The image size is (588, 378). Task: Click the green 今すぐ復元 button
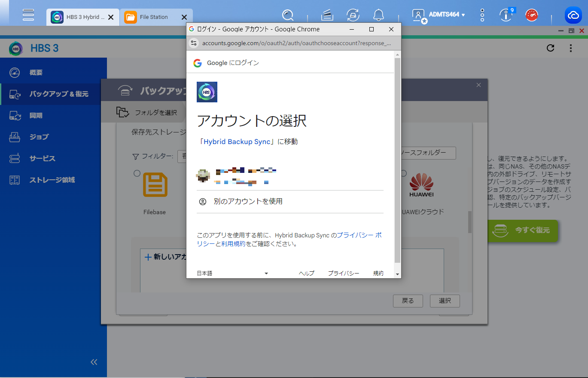point(522,230)
